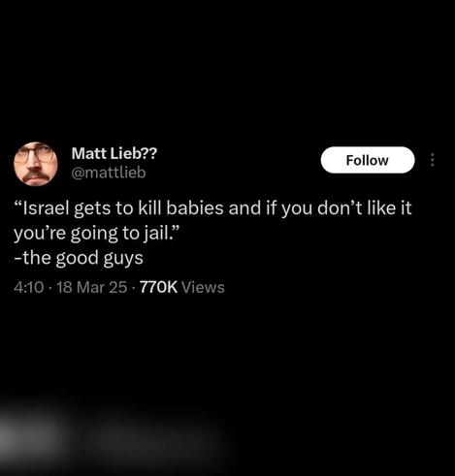455x476 pixels.
Task: Select the tweet line starting with Israel gets
Action: 212,208
